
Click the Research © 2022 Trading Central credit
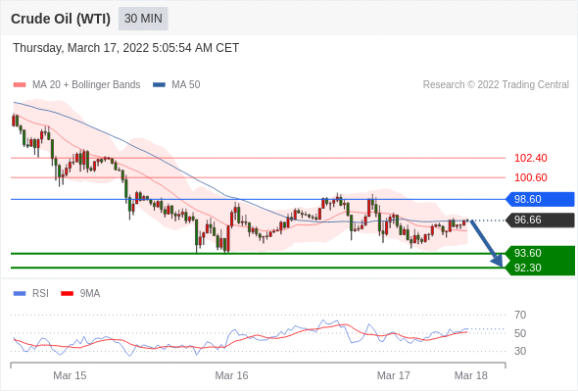click(496, 85)
